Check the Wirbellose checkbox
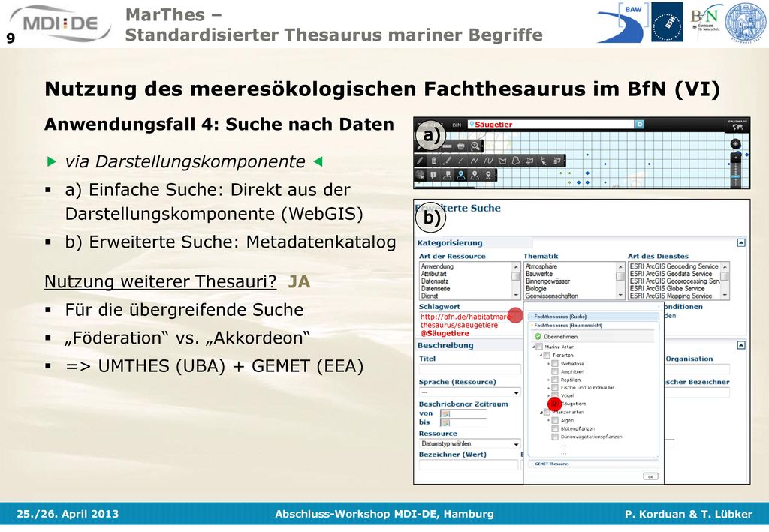This screenshot has width=769, height=532. [x=555, y=363]
